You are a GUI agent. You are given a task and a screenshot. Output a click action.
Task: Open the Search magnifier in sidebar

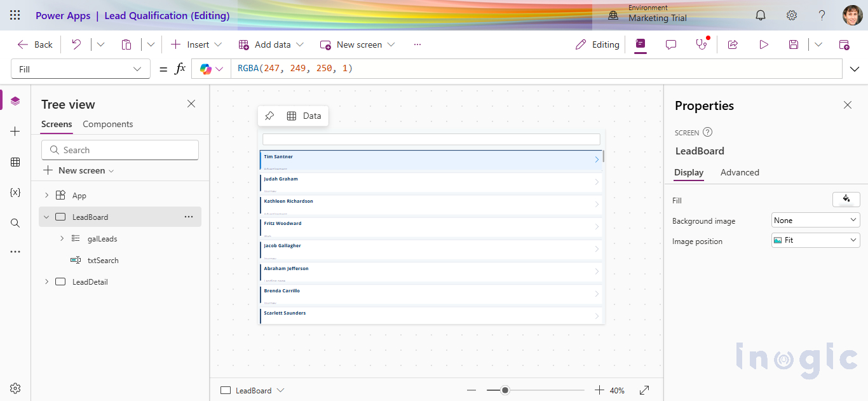point(15,223)
